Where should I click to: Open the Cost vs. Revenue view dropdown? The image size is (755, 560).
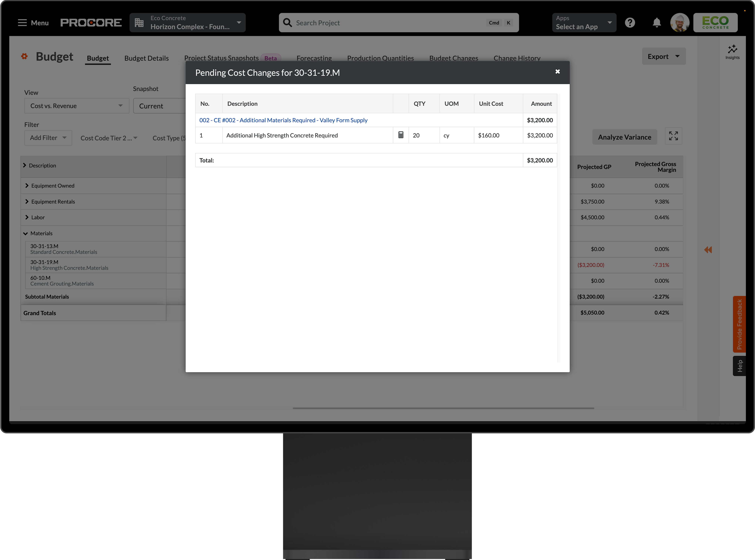(x=77, y=106)
